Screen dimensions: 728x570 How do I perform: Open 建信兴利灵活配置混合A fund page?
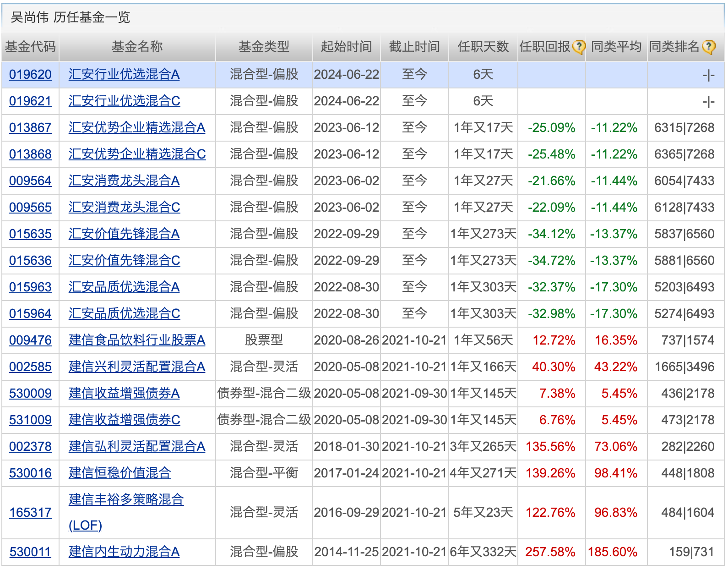click(x=137, y=367)
